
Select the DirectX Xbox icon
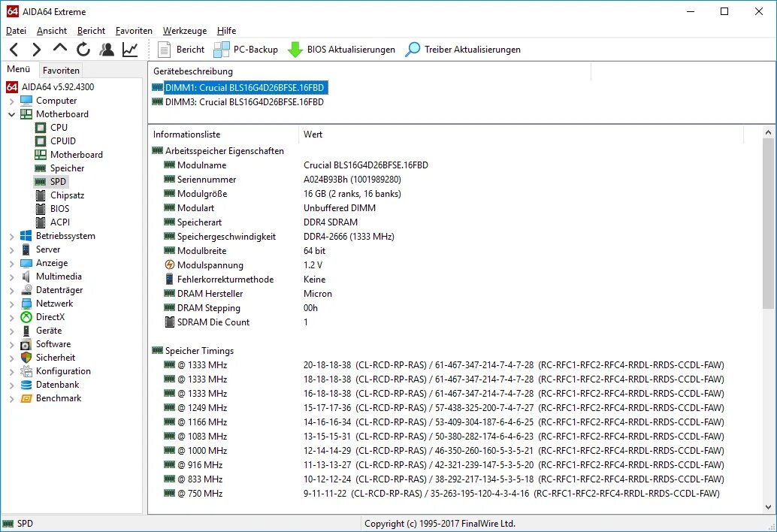26,317
